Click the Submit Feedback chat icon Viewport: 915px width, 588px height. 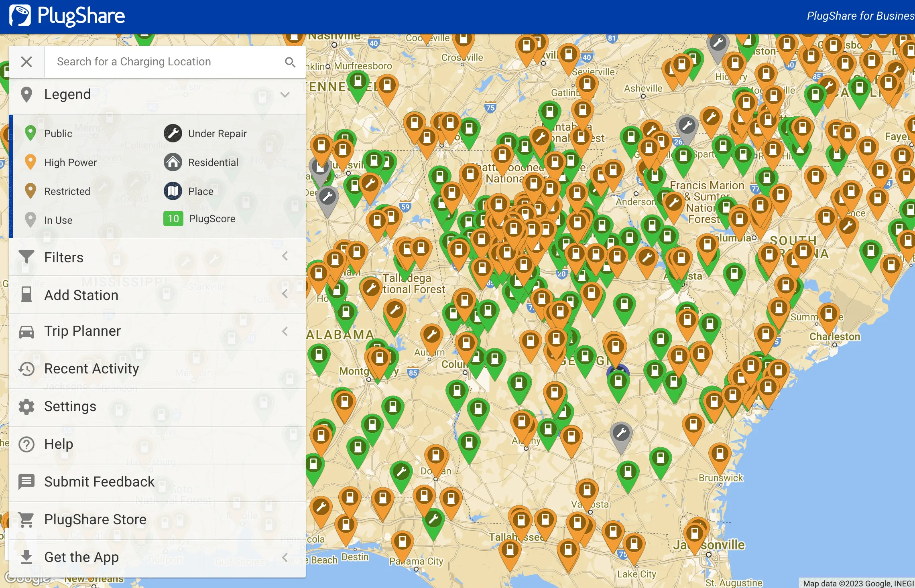(x=26, y=482)
